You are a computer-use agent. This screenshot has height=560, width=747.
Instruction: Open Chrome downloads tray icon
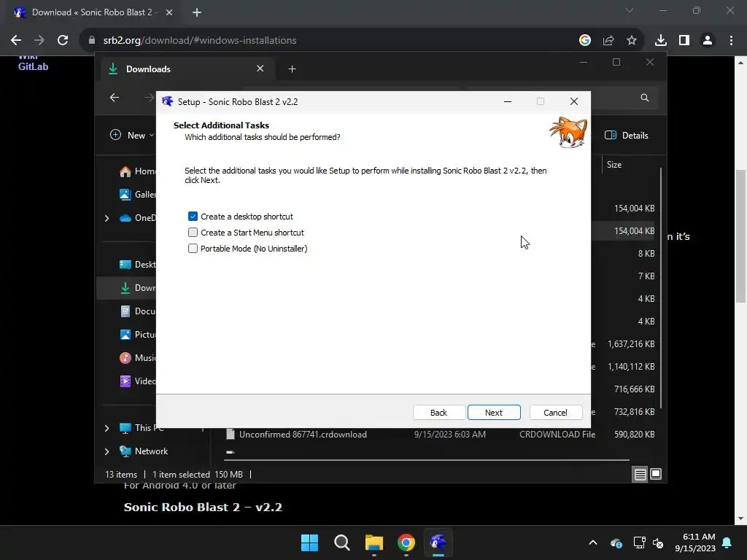661,41
